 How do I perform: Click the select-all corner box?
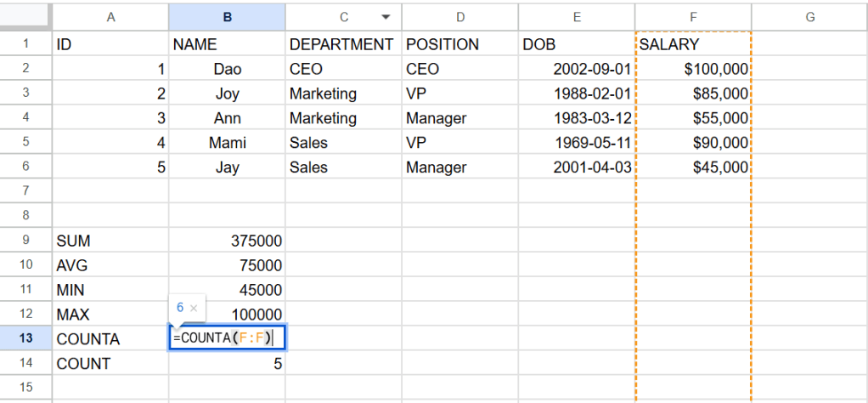25,17
